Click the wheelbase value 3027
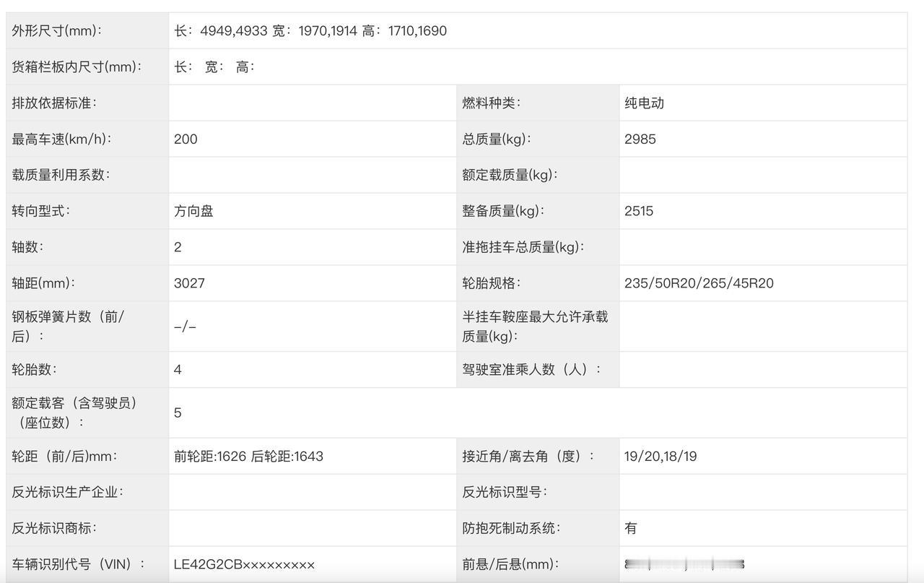The height and width of the screenshot is (583, 924). pos(189,283)
